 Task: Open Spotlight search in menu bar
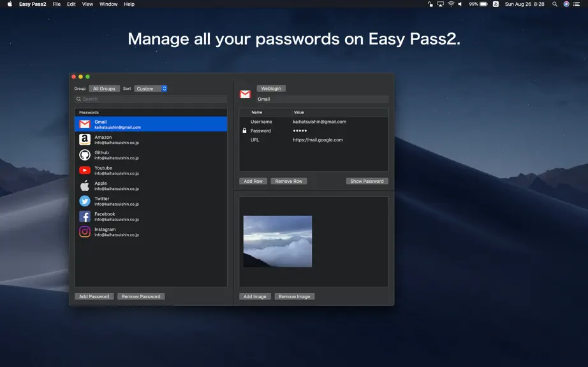(555, 4)
